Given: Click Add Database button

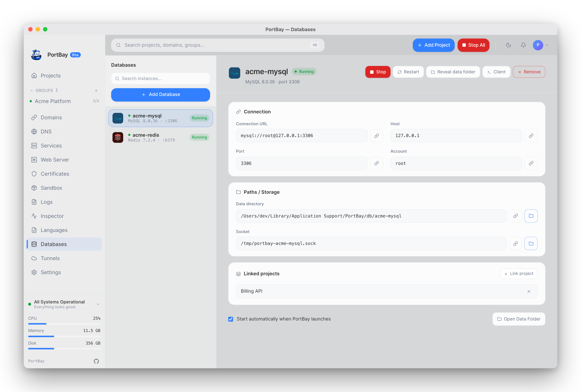Looking at the screenshot, I should coord(160,95).
